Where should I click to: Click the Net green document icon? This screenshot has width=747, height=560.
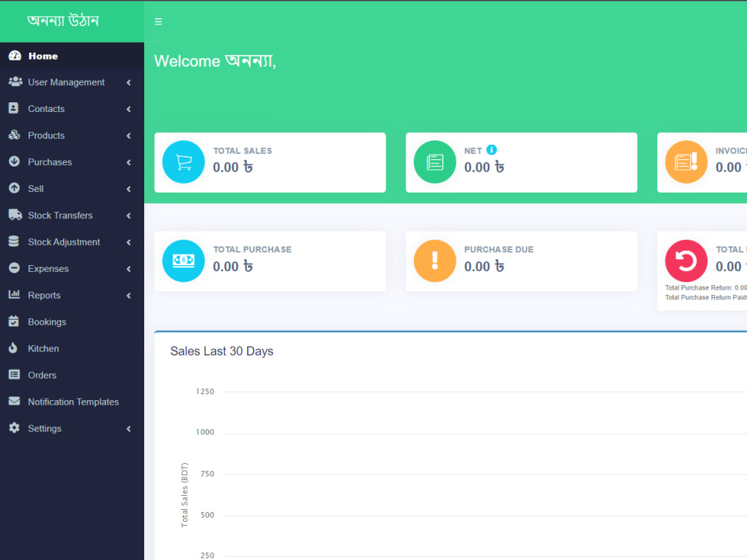pos(435,162)
